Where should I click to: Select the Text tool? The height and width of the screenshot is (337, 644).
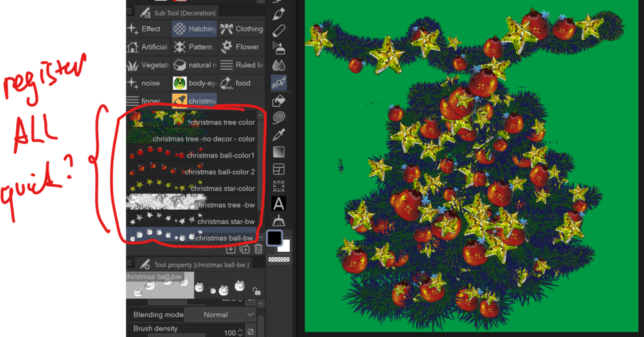point(278,204)
